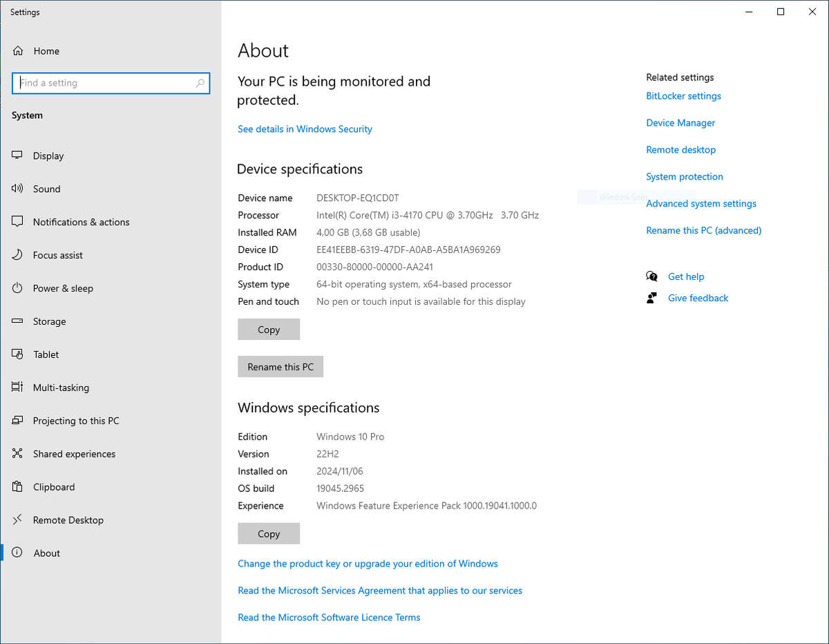Click the Power & sleep icon
This screenshot has width=829, height=644.
18,288
